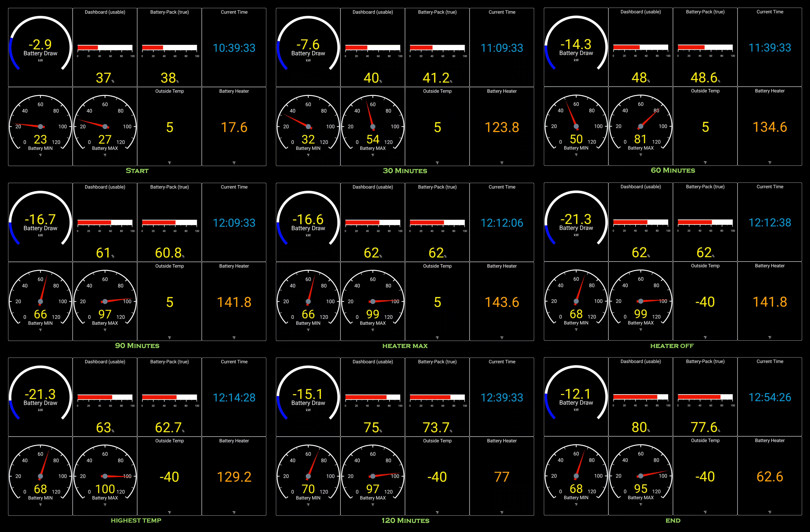Image resolution: width=810 pixels, height=532 pixels.
Task: Tap the 12:14:28 current time display
Action: click(234, 398)
